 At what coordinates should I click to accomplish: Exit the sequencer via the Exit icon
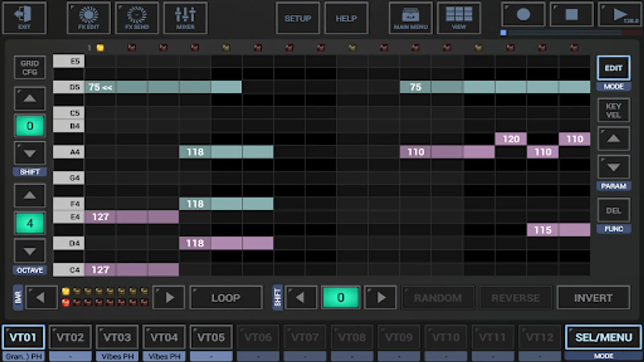coord(25,18)
